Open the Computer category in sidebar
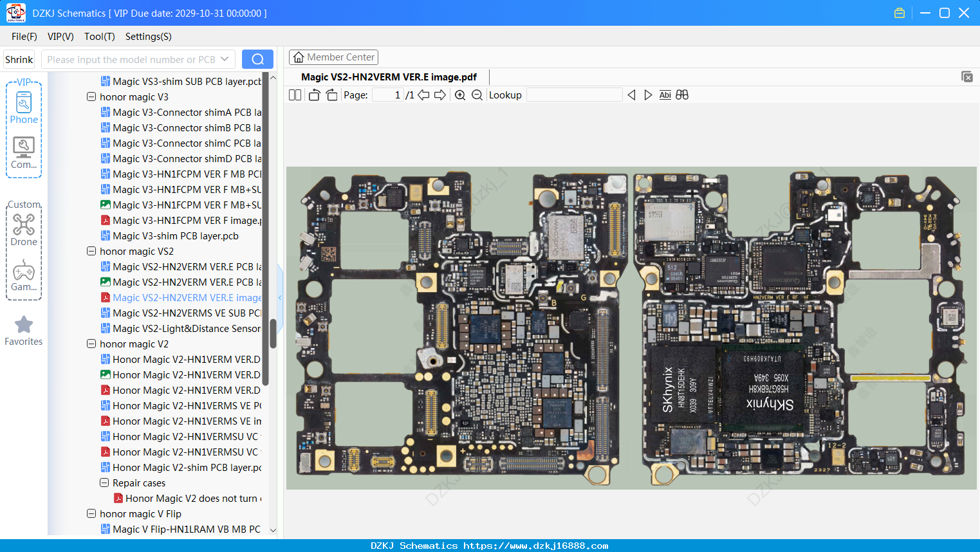This screenshot has height=552, width=980. click(24, 153)
